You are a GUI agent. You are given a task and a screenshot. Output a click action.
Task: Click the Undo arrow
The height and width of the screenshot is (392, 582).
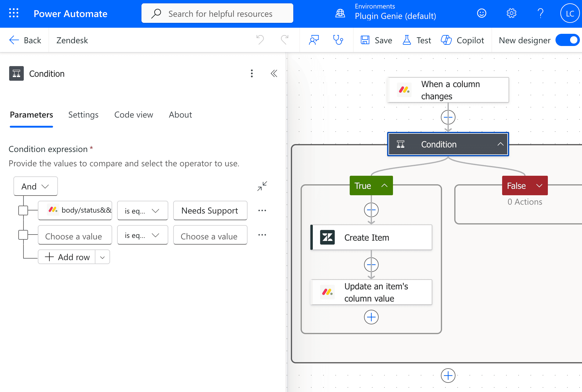click(260, 40)
